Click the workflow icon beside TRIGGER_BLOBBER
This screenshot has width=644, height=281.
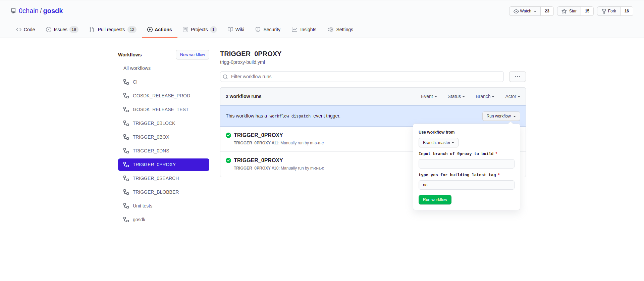pos(126,192)
